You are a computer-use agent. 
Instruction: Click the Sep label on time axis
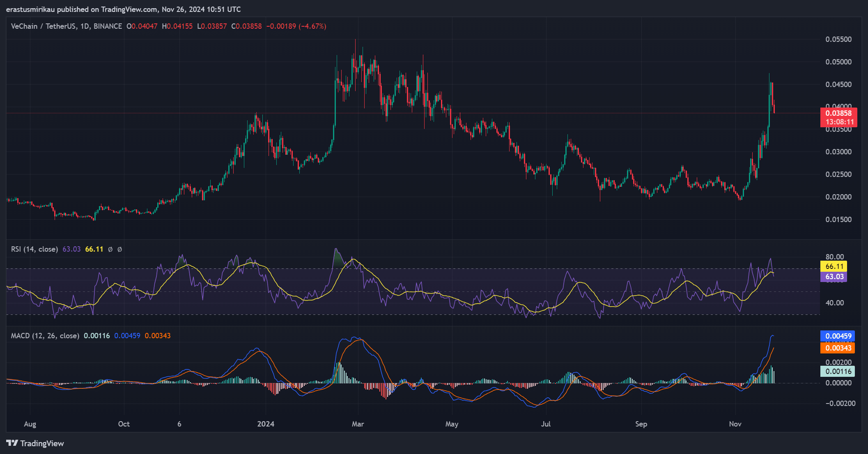tap(641, 424)
